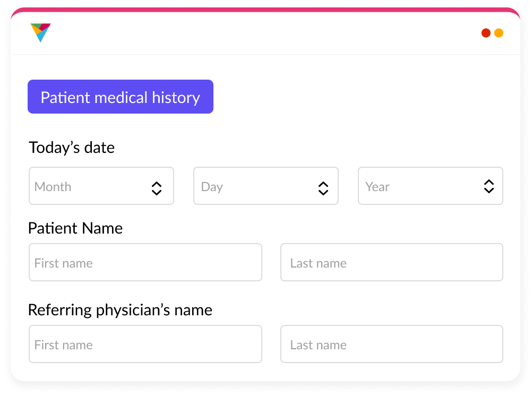This screenshot has width=532, height=396.
Task: Click the colorful triangle logo
Action: pos(40,32)
